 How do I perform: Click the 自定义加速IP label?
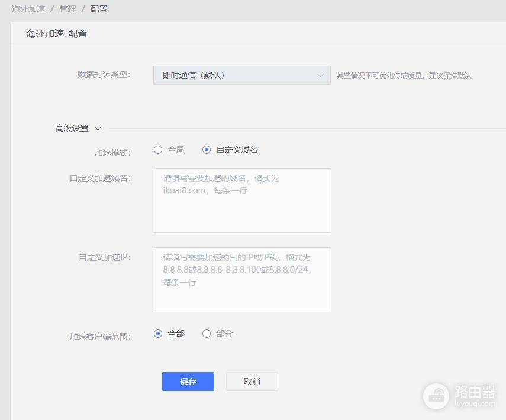coord(105,257)
